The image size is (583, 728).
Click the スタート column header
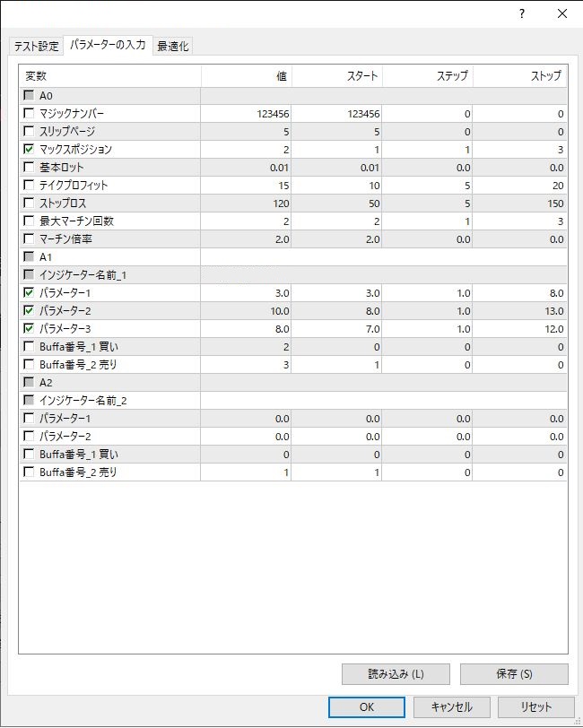(337, 76)
